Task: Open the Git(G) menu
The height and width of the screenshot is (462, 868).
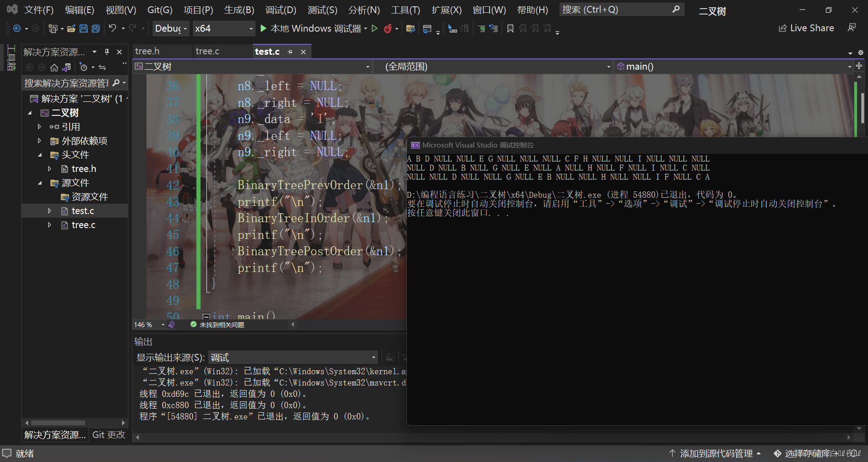Action: [x=160, y=10]
